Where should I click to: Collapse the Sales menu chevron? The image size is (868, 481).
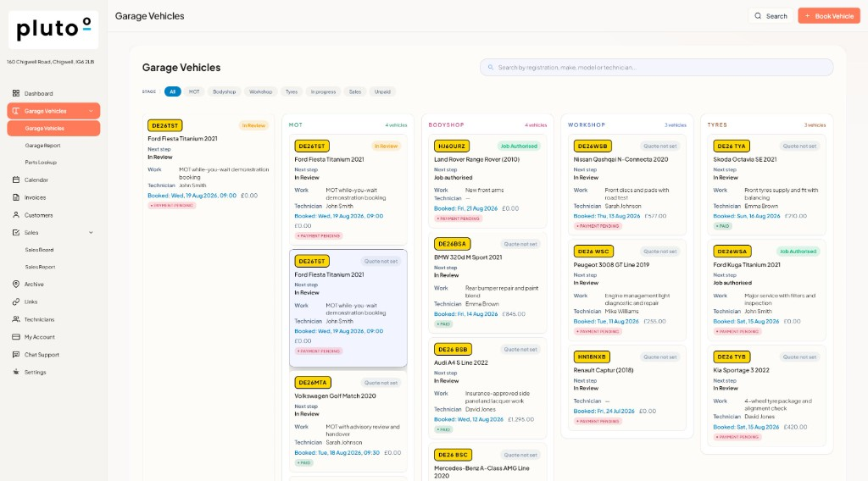click(91, 233)
